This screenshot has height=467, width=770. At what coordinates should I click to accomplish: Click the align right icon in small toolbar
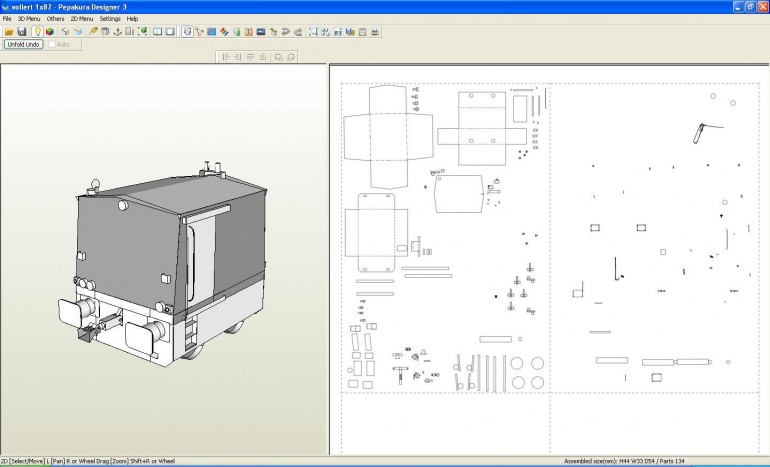point(238,57)
